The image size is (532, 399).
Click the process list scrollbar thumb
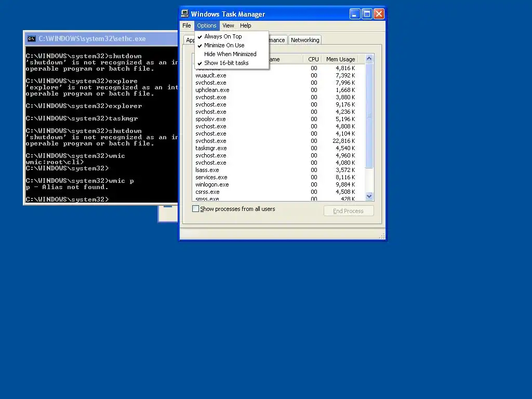pos(369,115)
